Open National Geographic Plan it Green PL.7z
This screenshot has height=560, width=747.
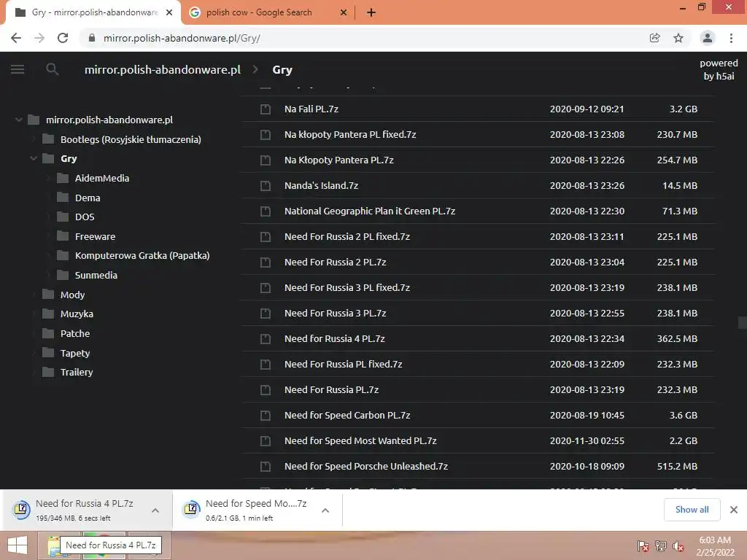coord(370,211)
